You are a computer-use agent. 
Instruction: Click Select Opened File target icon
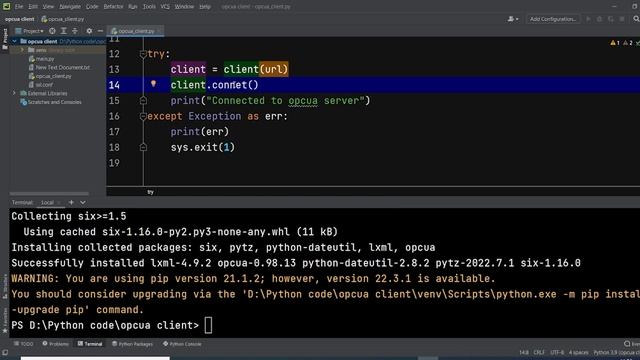coord(52,31)
